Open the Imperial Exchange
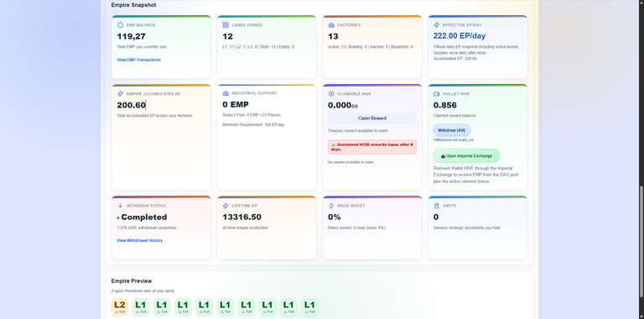 coord(466,156)
